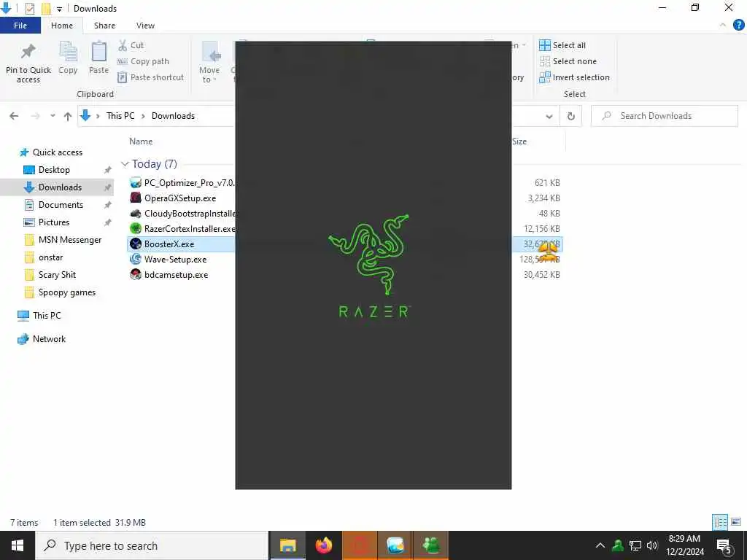Click the bdcamsetup.exe file icon
The width and height of the screenshot is (747, 560).
coord(136,274)
